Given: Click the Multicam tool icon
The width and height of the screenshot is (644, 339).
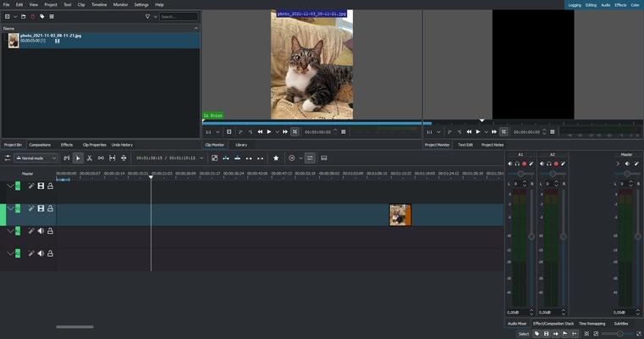Looking at the screenshot, I should pos(124,158).
